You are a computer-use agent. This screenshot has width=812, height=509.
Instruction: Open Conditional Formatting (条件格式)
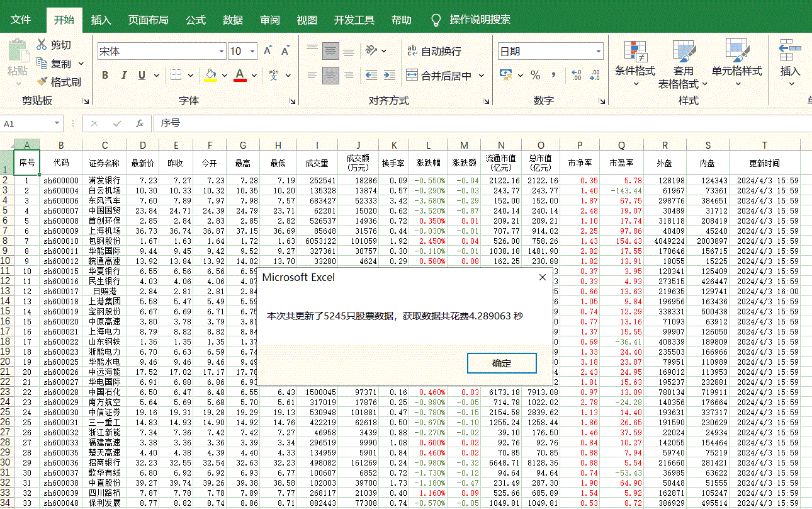click(x=634, y=50)
